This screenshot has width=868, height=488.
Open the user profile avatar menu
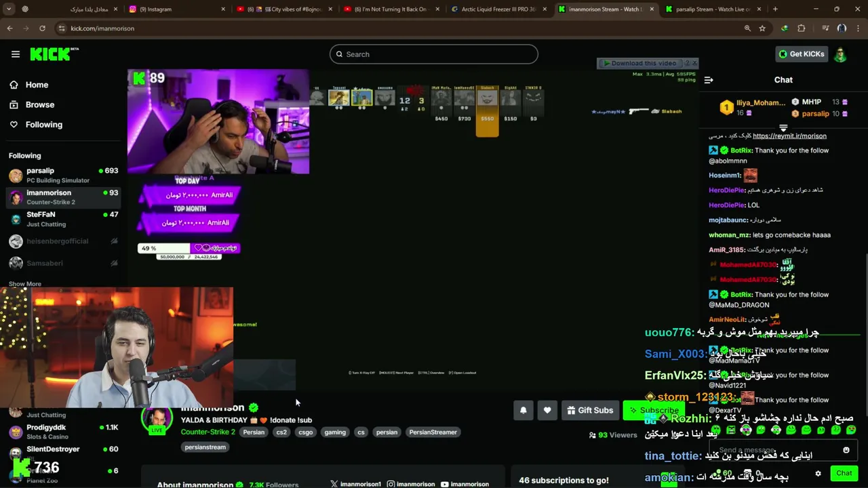click(840, 54)
